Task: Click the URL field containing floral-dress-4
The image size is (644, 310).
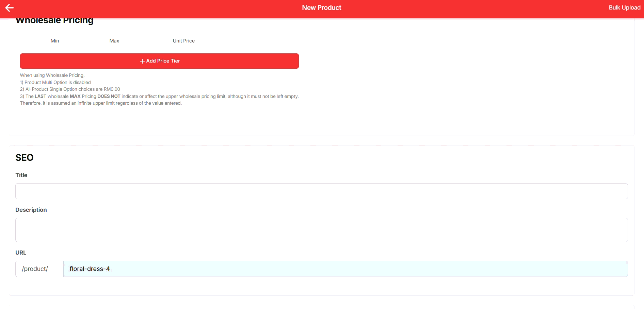Action: point(345,269)
